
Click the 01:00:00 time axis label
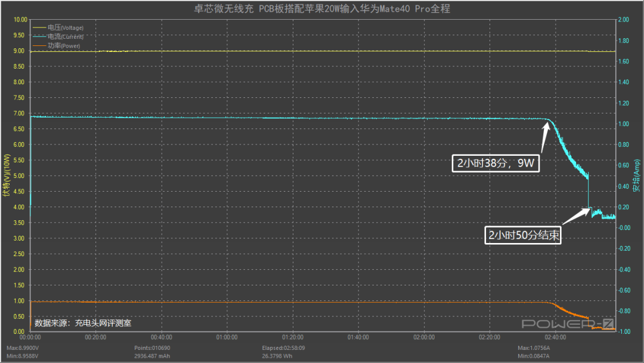click(x=227, y=337)
